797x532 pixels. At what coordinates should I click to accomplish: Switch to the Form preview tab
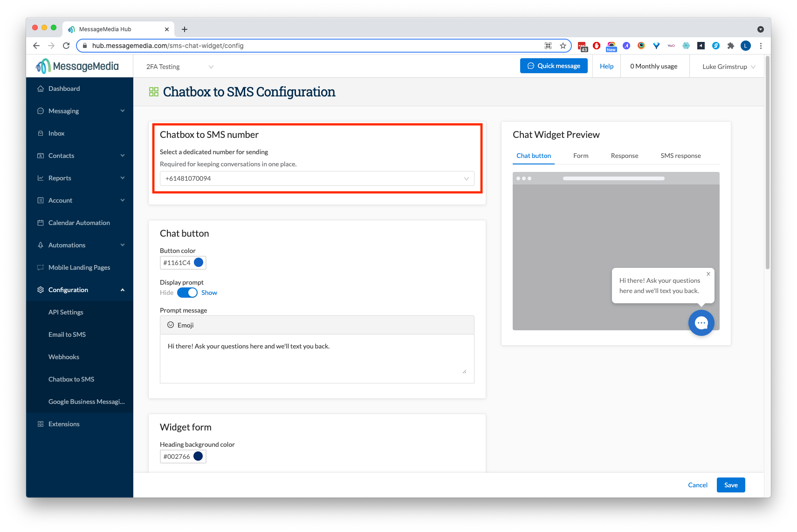pos(580,156)
